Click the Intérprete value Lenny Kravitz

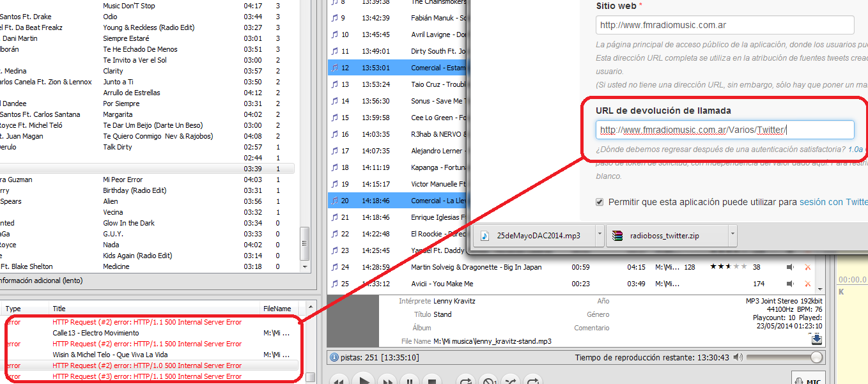click(456, 301)
